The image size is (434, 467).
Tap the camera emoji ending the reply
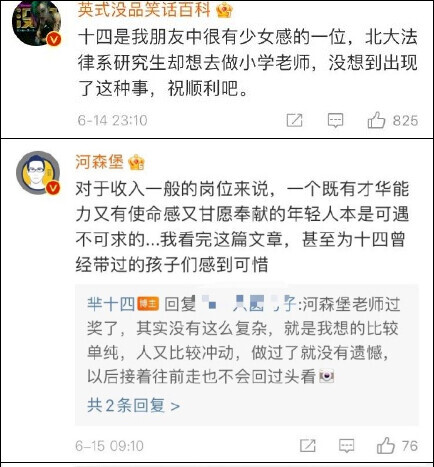[327, 376]
